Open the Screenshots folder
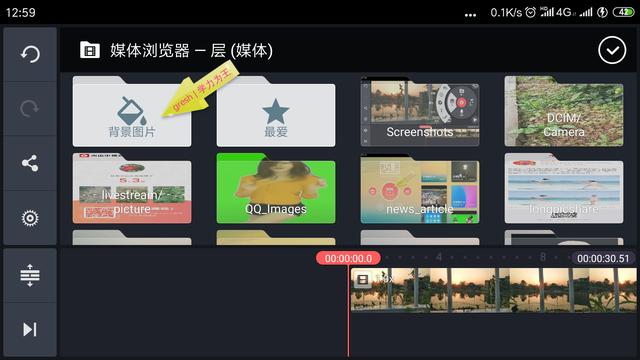 pos(420,111)
